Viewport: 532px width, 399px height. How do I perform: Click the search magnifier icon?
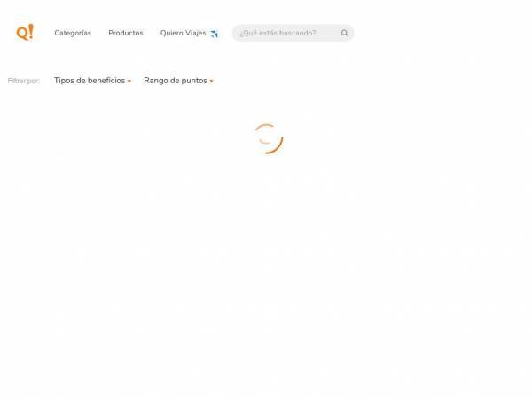click(x=344, y=33)
